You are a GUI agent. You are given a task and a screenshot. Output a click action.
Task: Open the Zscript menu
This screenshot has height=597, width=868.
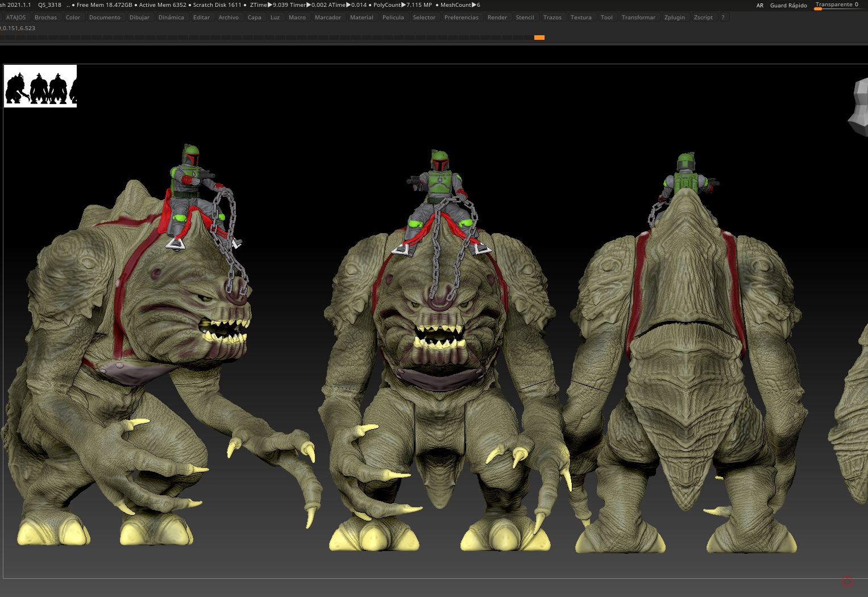(703, 18)
